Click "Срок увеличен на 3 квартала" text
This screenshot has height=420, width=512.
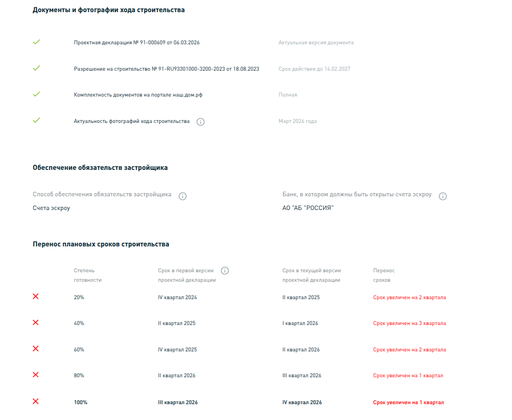[409, 323]
